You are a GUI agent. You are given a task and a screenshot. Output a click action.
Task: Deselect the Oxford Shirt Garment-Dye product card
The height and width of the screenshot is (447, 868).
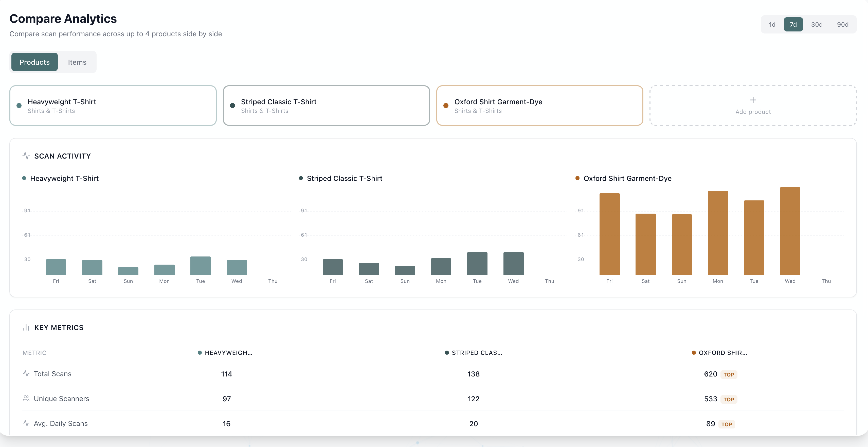pos(539,106)
